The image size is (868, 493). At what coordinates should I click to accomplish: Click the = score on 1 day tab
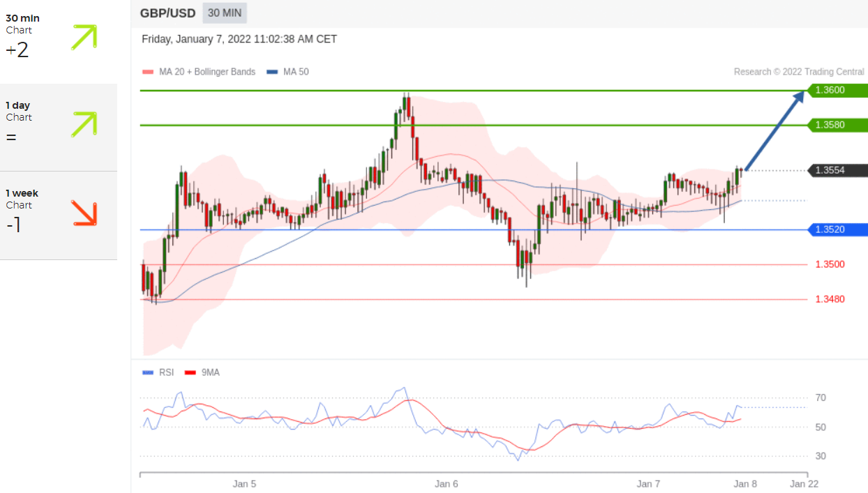coord(10,137)
